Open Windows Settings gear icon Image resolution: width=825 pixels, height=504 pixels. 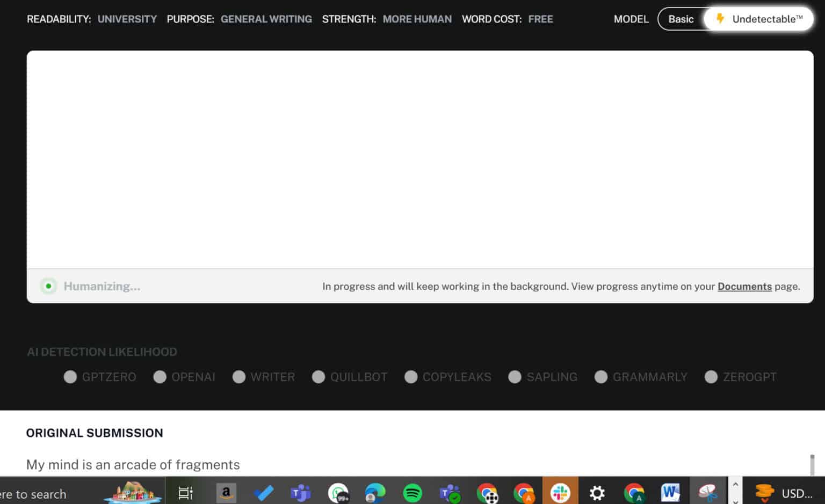(597, 493)
